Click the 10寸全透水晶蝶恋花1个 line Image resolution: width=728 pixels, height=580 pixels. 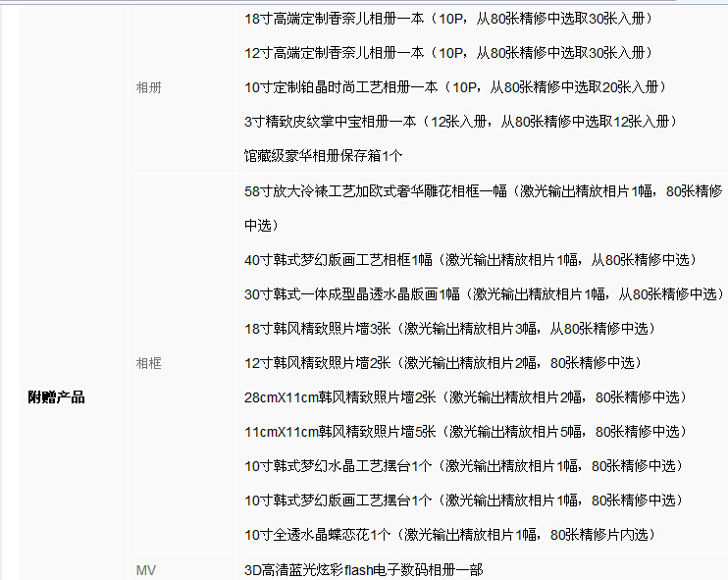pos(450,535)
